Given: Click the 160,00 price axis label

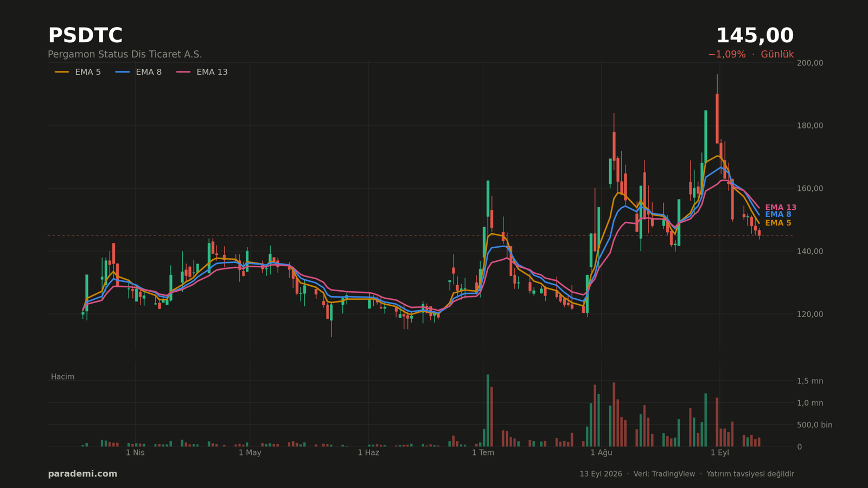Looking at the screenshot, I should (x=810, y=189).
